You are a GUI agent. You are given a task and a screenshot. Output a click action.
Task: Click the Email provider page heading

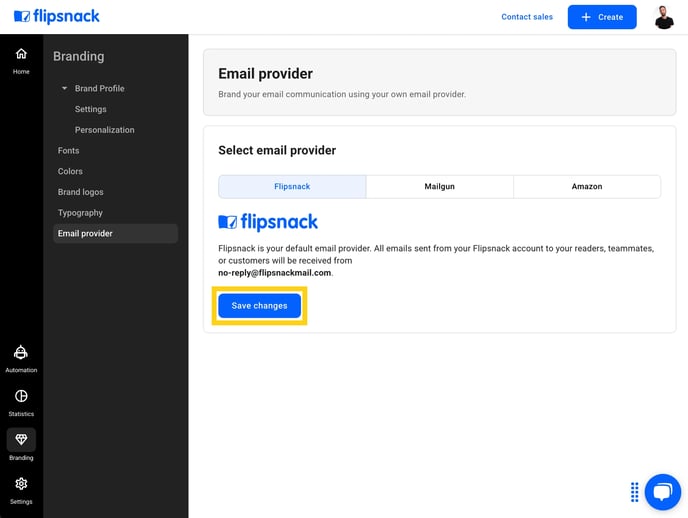[265, 74]
